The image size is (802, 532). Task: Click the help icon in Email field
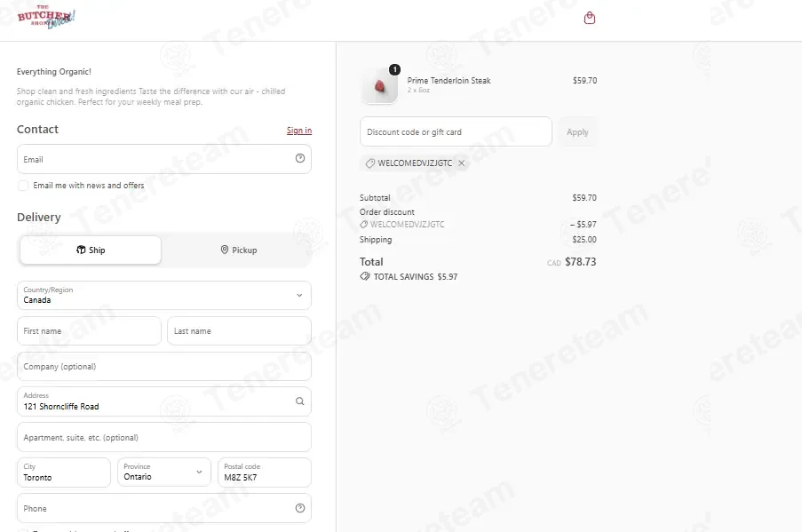(x=300, y=159)
